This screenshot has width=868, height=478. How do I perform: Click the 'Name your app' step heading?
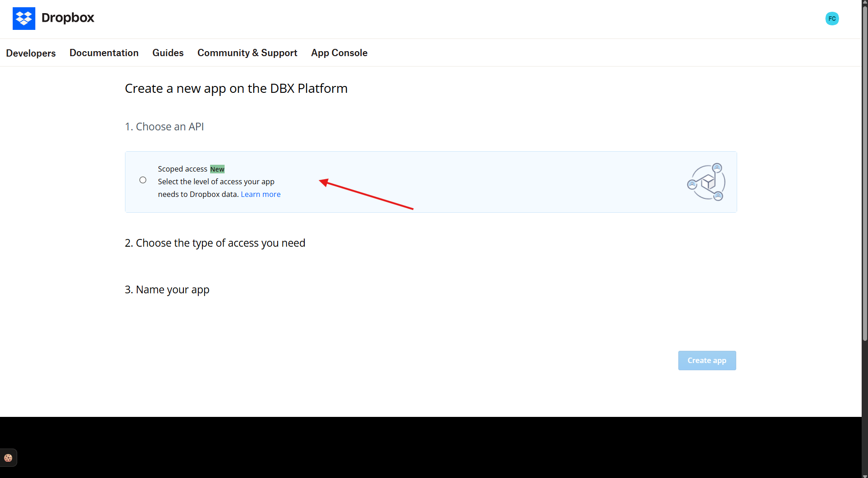point(167,290)
